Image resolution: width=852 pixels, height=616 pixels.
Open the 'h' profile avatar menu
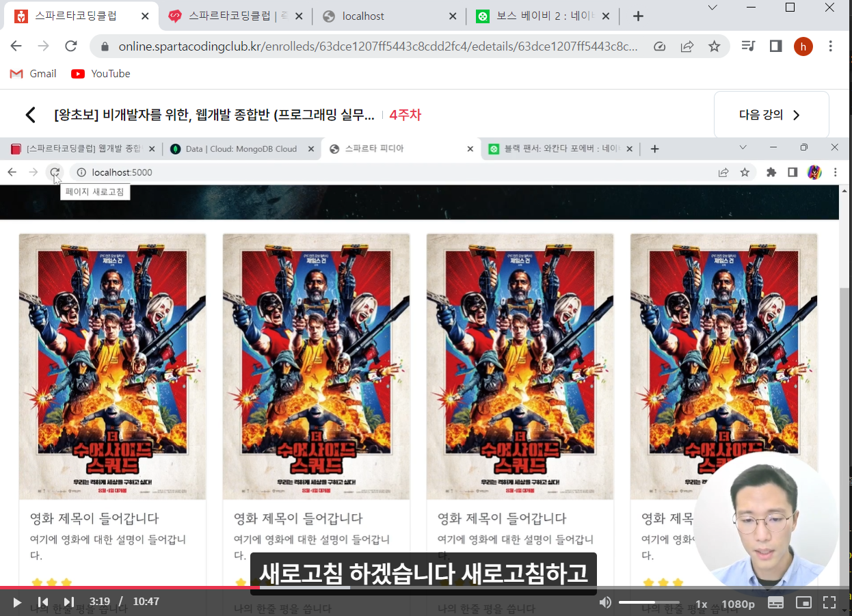tap(803, 46)
